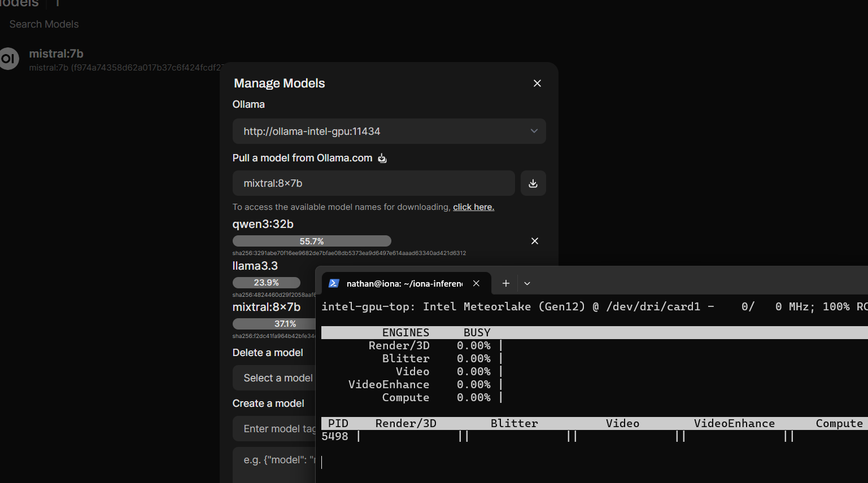This screenshot has height=483, width=868.
Task: Click the model JSON content text area
Action: click(x=274, y=465)
